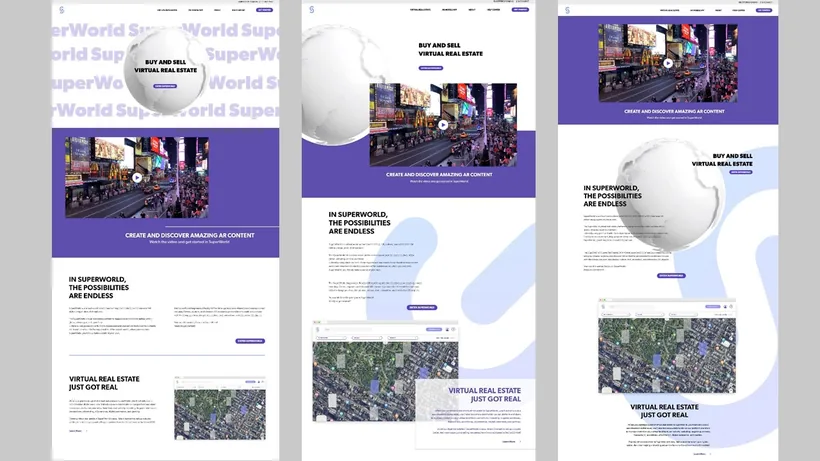The image size is (820, 461).
Task: Open the map screenshot in the left mockup
Action: click(220, 408)
